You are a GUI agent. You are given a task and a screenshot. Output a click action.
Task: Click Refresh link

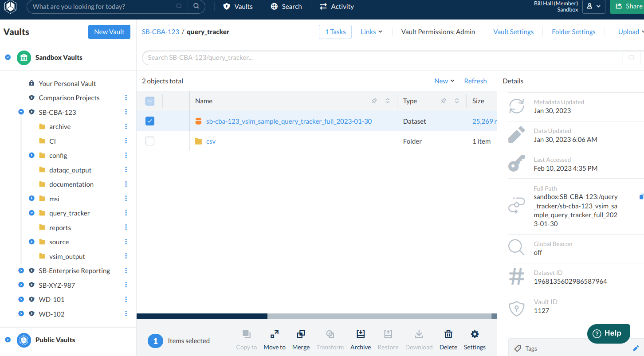pos(475,81)
